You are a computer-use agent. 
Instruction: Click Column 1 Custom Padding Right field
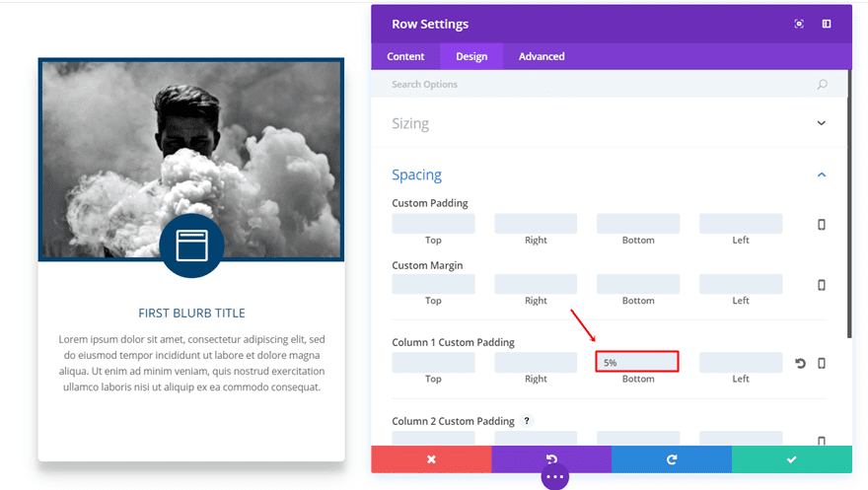point(536,362)
